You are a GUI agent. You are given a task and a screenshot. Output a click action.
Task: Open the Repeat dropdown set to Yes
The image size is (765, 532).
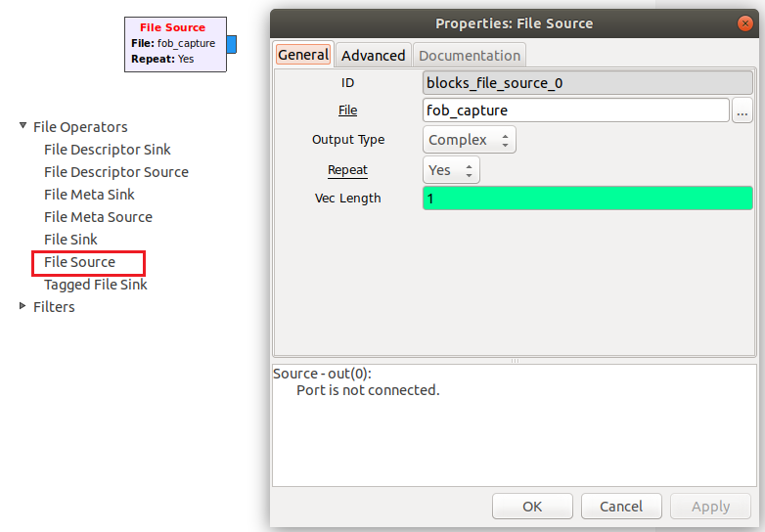(451, 170)
